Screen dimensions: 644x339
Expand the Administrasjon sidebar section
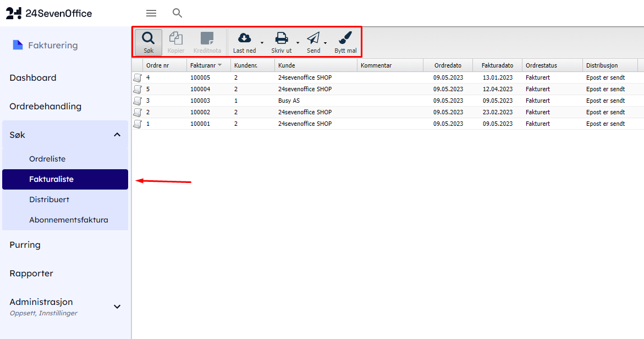(117, 307)
